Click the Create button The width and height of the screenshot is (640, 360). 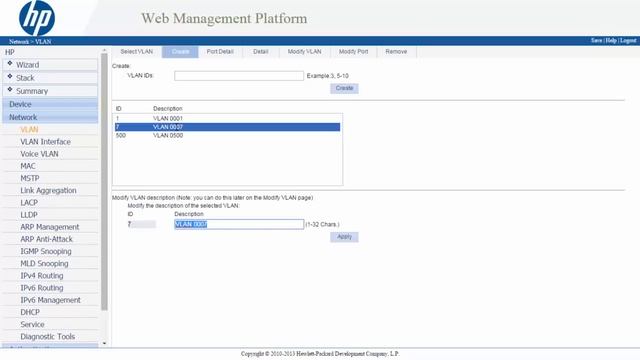click(x=344, y=88)
